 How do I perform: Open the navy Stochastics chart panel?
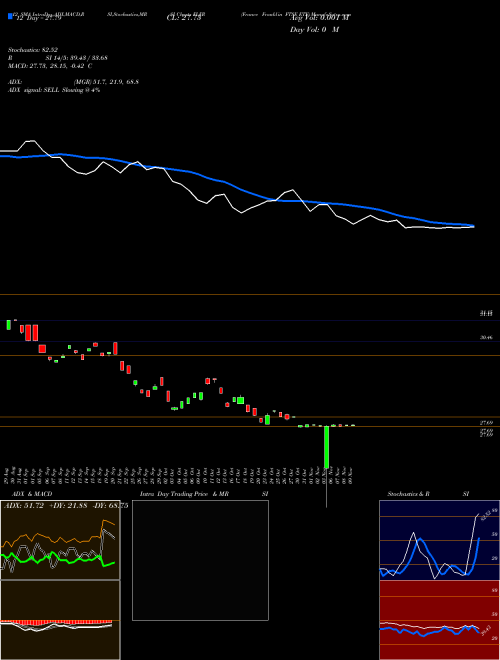pyautogui.click(x=439, y=540)
